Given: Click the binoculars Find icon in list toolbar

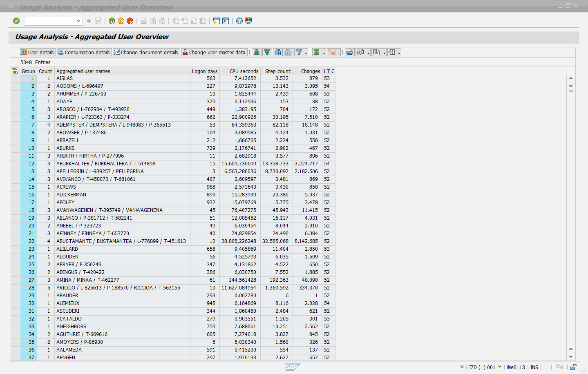Looking at the screenshot, I should click(x=278, y=52).
